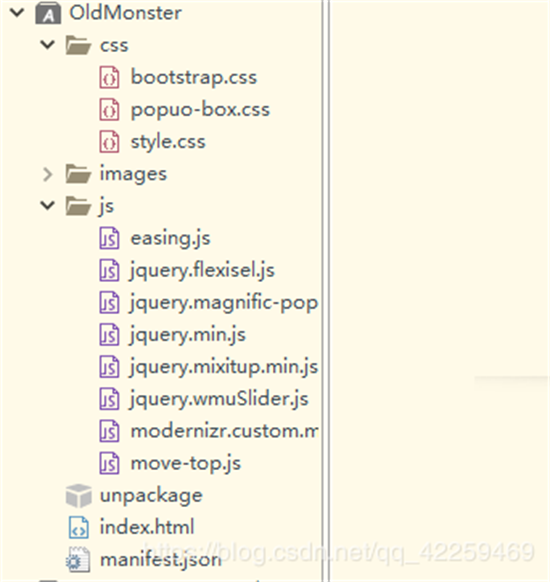Open popuo-box.css file
This screenshot has width=550, height=582.
coord(200,110)
